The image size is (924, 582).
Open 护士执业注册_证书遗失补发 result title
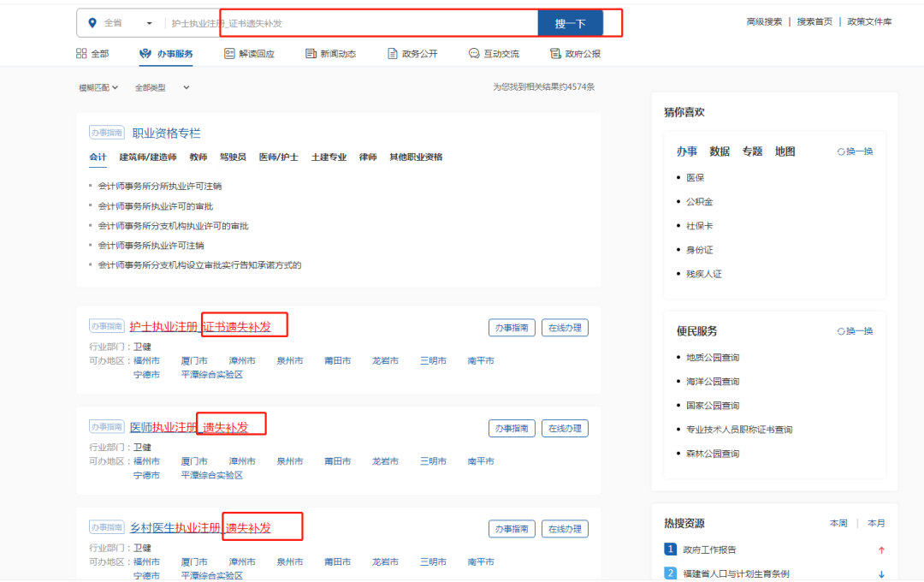[200, 327]
